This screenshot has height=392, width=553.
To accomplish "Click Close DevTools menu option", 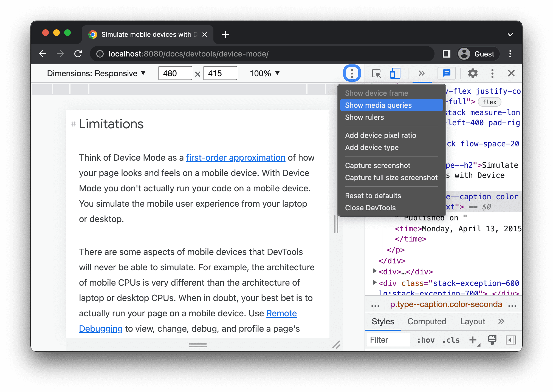I will point(371,208).
